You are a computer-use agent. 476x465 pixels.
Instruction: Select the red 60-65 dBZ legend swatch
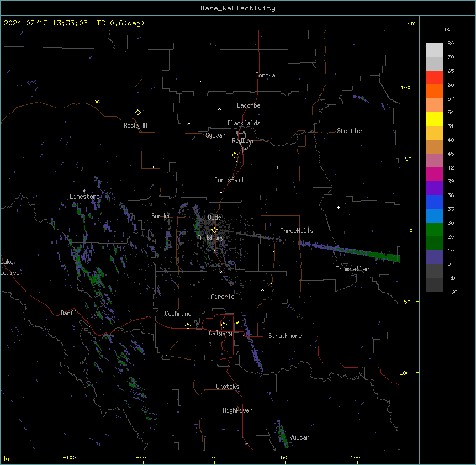(434, 78)
